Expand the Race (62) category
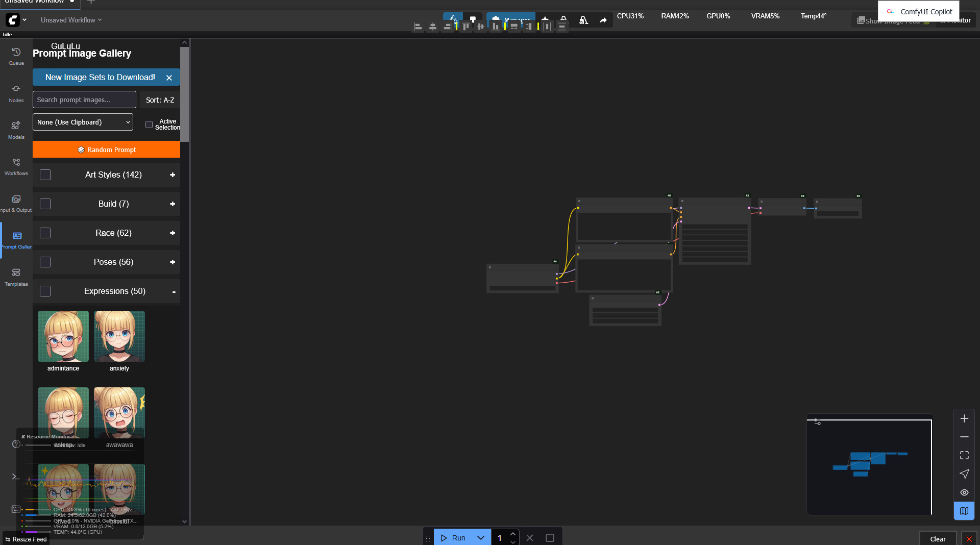Screen dimensions: 980x545 pyautogui.click(x=173, y=233)
